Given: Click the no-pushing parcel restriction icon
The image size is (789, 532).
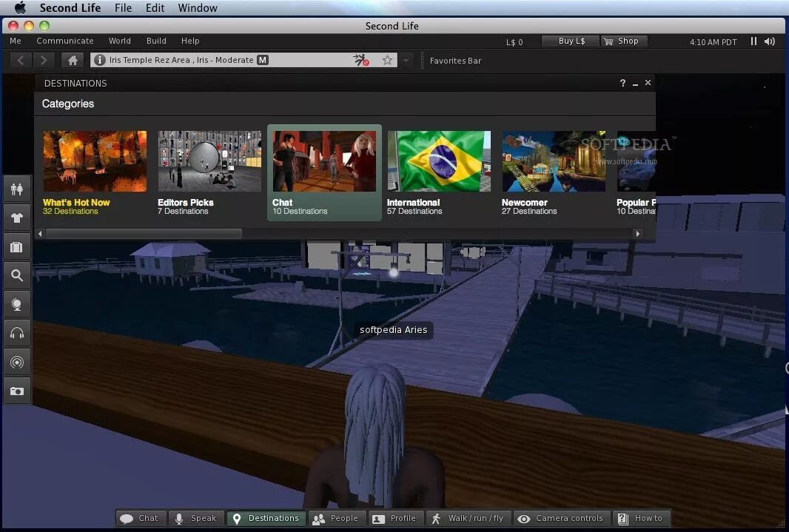Looking at the screenshot, I should click(360, 61).
